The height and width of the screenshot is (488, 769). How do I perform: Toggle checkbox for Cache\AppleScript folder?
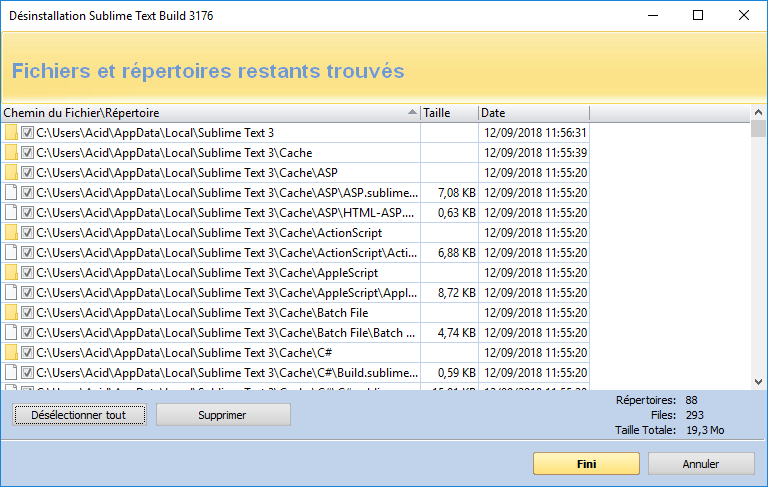click(27, 273)
